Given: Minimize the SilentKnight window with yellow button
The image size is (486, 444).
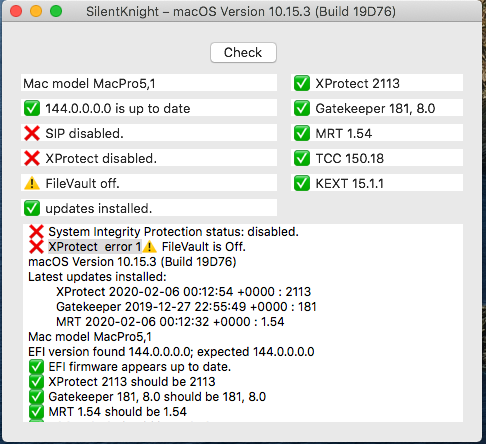Looking at the screenshot, I should (36, 11).
